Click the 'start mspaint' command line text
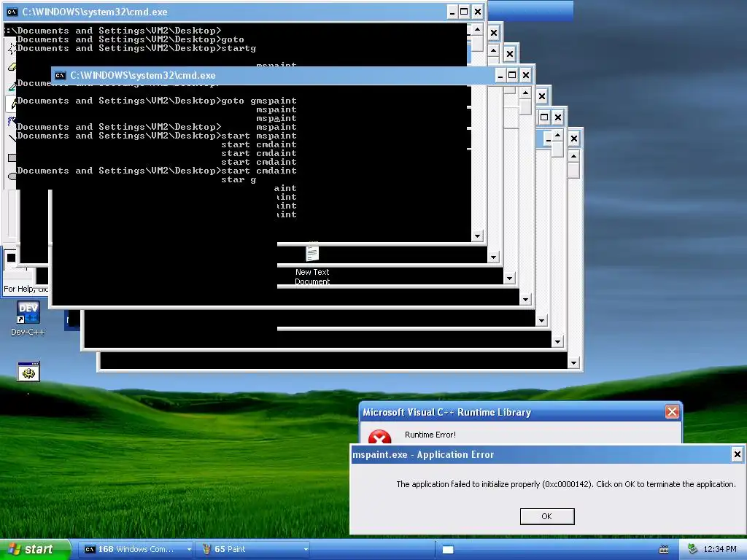The height and width of the screenshot is (560, 747). pos(259,136)
